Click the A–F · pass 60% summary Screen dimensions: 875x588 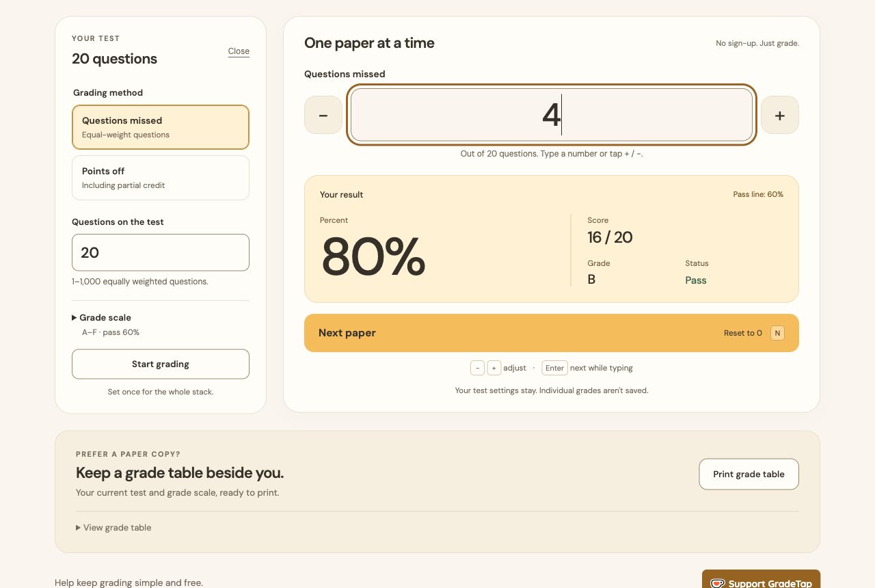111,332
